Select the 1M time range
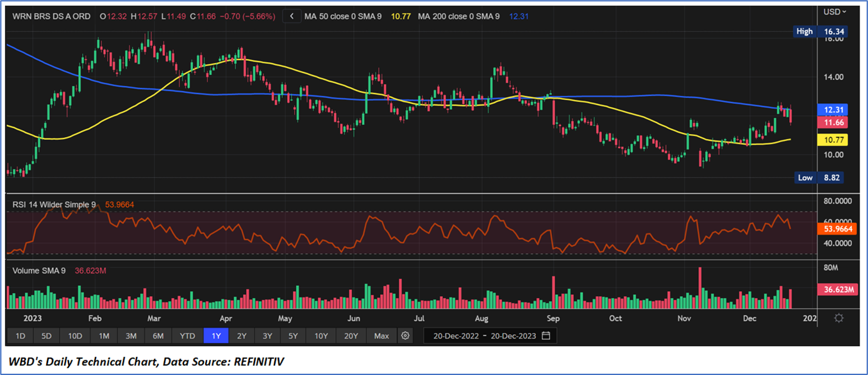 pyautogui.click(x=104, y=336)
